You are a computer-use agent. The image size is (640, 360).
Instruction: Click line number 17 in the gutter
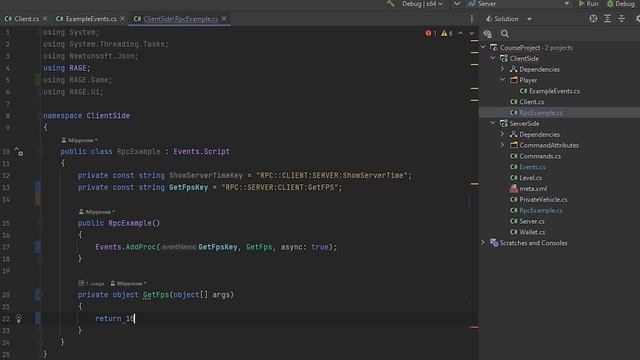click(6, 247)
